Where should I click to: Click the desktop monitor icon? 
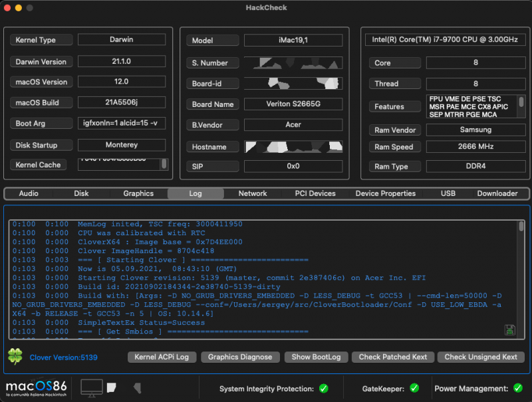pyautogui.click(x=92, y=387)
